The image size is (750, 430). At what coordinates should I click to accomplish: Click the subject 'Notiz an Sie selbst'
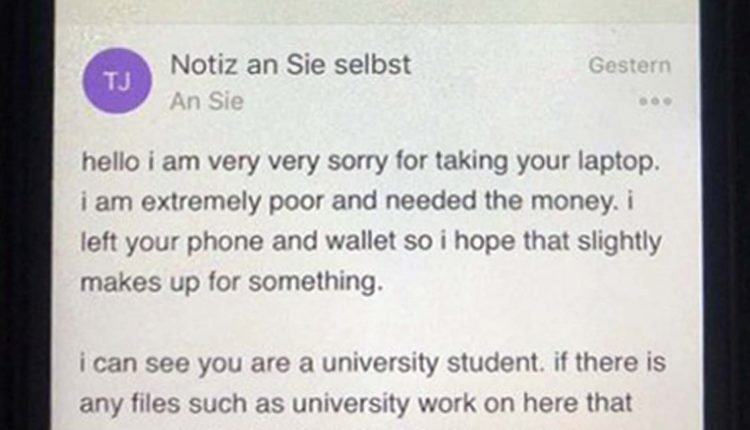pyautogui.click(x=291, y=66)
